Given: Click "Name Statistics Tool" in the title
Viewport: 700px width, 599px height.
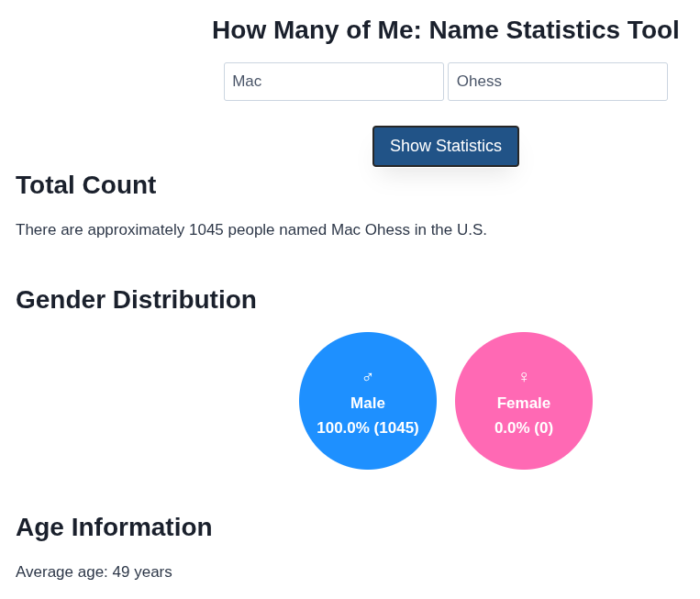Looking at the screenshot, I should pos(554,30).
